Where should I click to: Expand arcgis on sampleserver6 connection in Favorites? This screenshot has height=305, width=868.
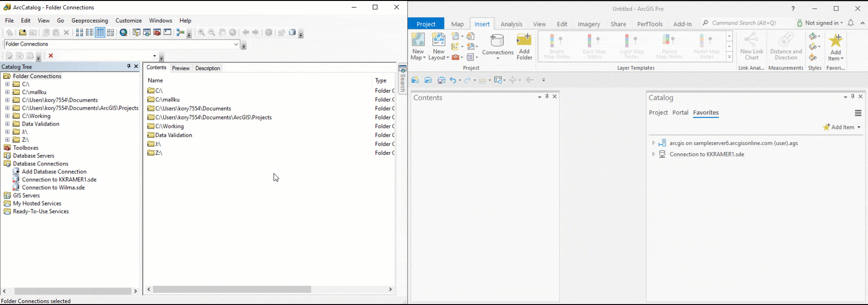coord(653,143)
